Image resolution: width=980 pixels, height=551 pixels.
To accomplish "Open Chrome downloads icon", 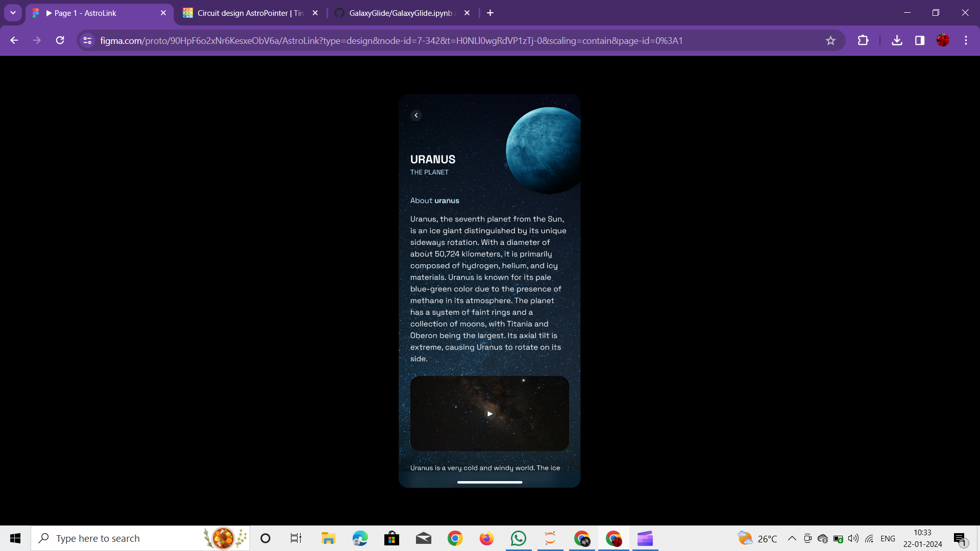I will pyautogui.click(x=897, y=40).
